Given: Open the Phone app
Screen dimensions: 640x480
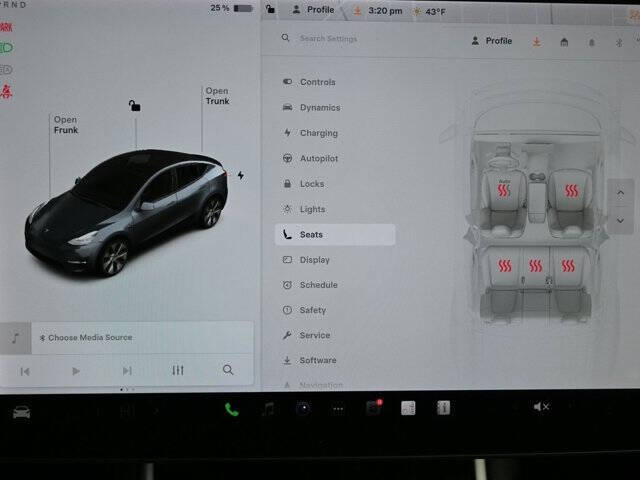Looking at the screenshot, I should (232, 409).
